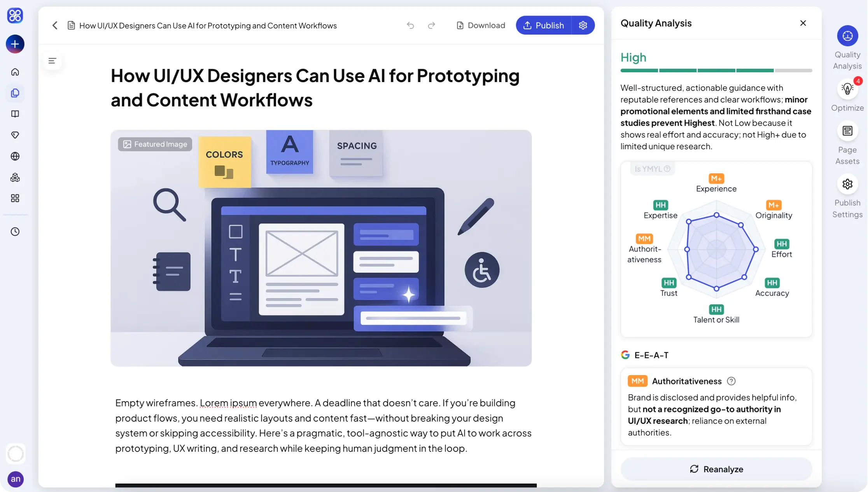Open publish options gear next to Publish
Screen dimensions: 868x492
583,25
